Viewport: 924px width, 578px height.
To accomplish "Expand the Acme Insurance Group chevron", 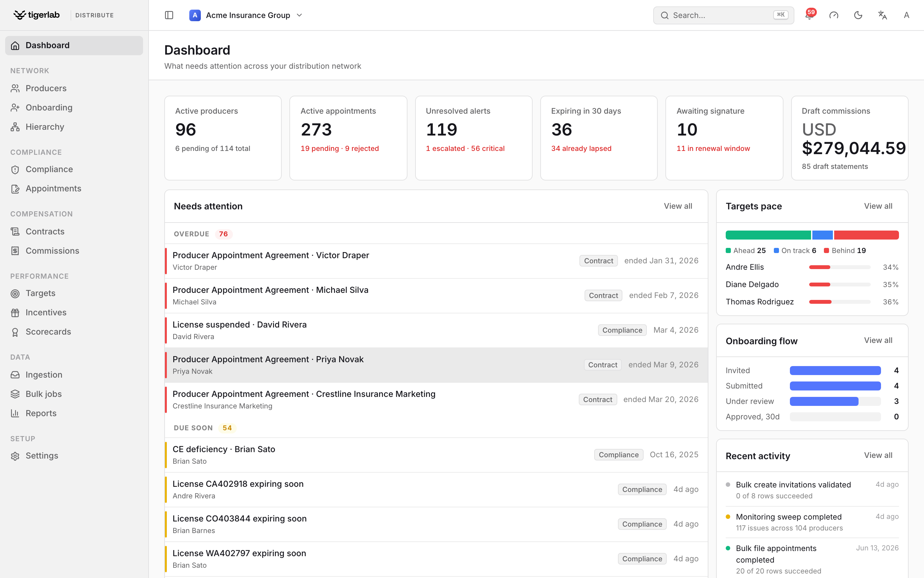I will [x=299, y=15].
